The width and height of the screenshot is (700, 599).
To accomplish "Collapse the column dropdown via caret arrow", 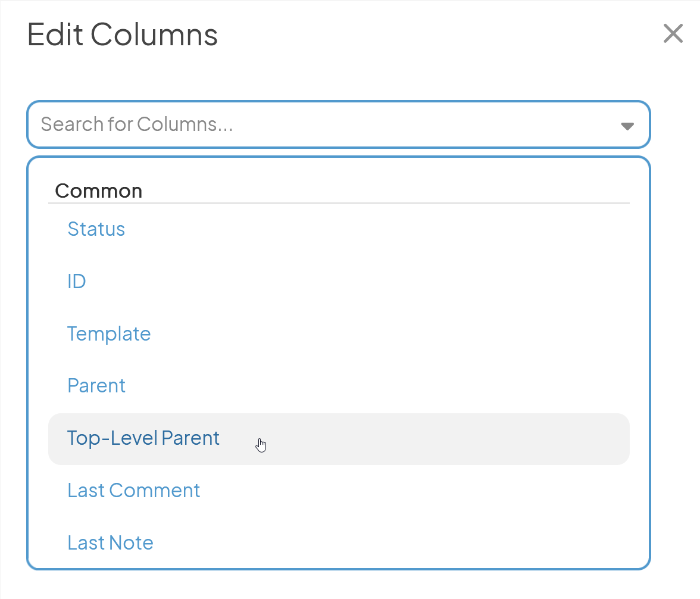I will point(627,126).
